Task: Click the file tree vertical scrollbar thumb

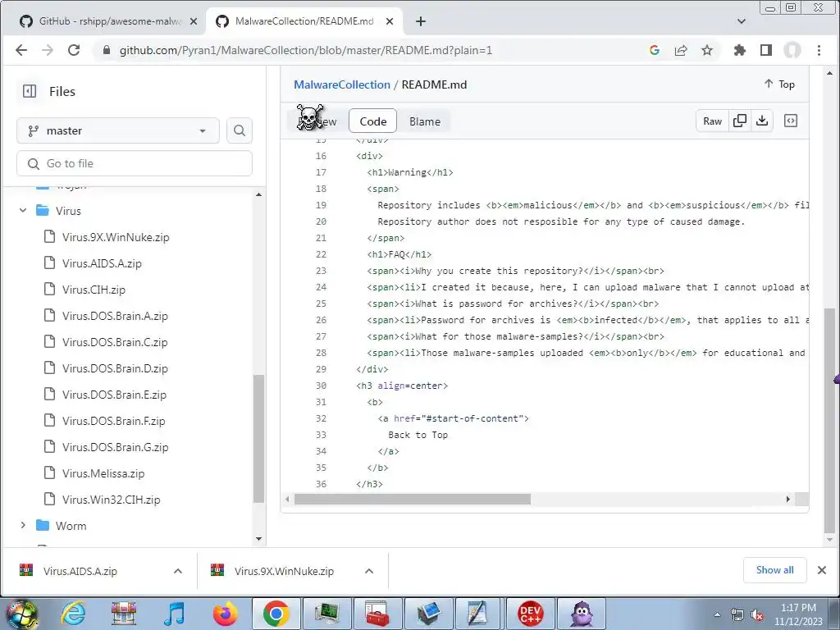Action: [x=258, y=438]
